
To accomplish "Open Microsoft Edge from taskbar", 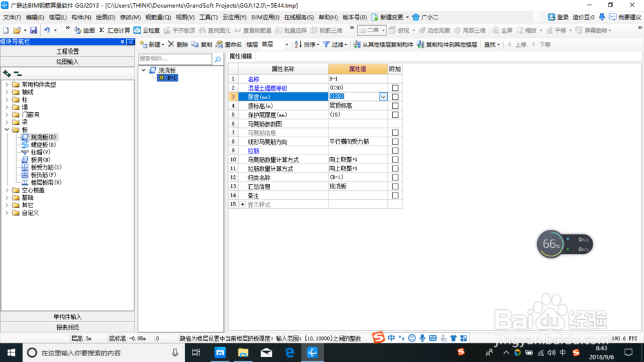I will [x=290, y=352].
